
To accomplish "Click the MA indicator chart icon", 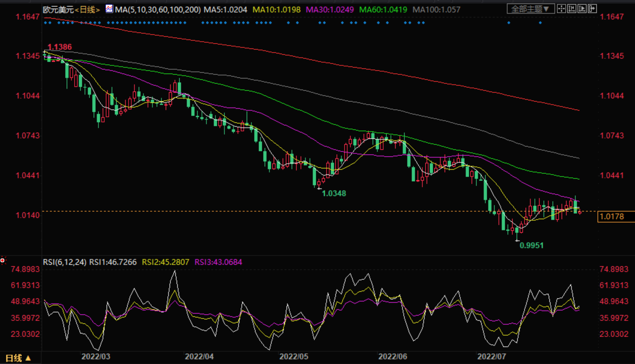I will coord(109,9).
